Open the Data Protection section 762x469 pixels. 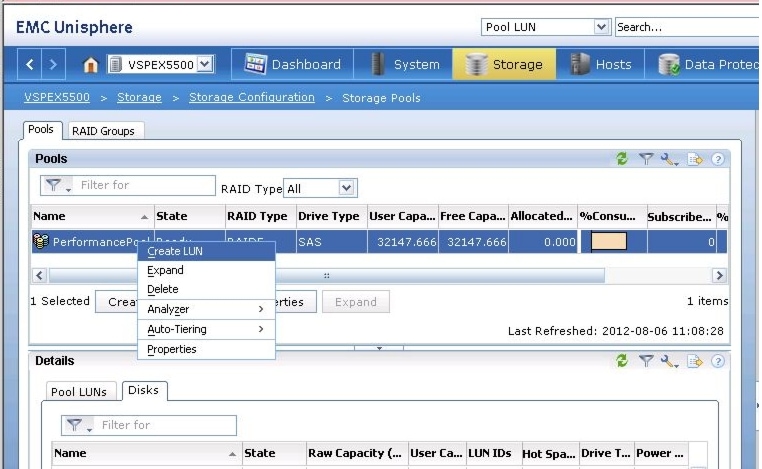[703, 64]
